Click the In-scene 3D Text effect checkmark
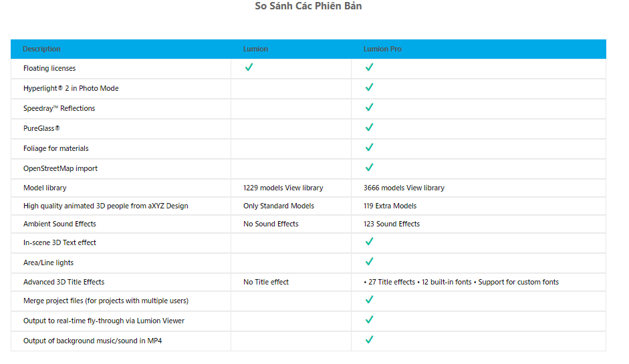The height and width of the screenshot is (364, 629). pos(369,242)
